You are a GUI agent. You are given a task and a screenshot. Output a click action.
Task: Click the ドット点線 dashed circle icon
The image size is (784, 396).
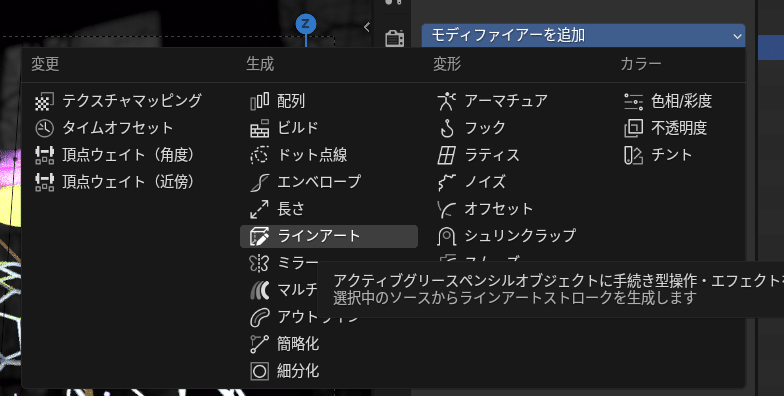coord(260,155)
